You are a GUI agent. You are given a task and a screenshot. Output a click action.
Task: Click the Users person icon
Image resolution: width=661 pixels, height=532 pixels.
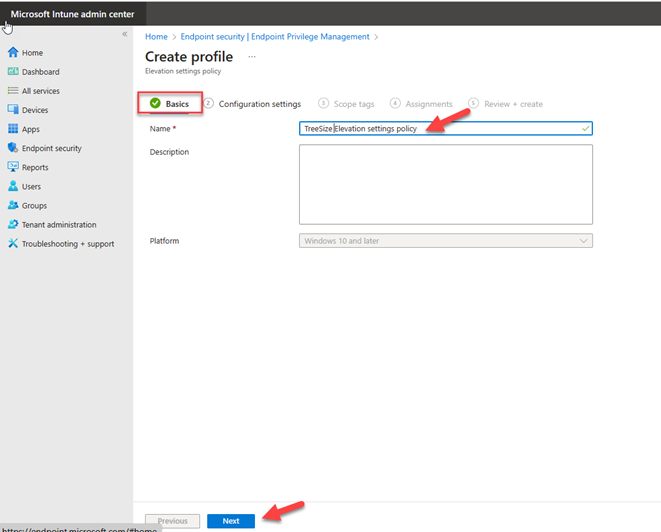coord(13,186)
